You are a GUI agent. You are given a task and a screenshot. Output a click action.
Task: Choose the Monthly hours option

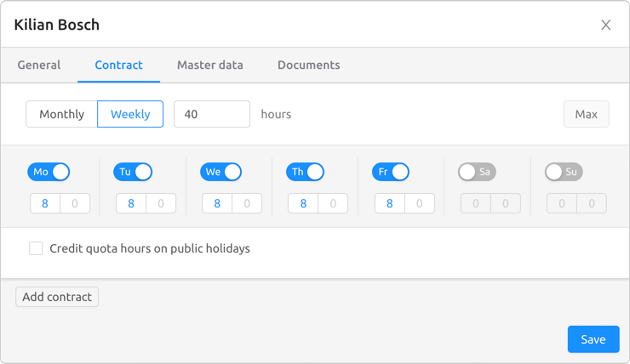coord(62,114)
